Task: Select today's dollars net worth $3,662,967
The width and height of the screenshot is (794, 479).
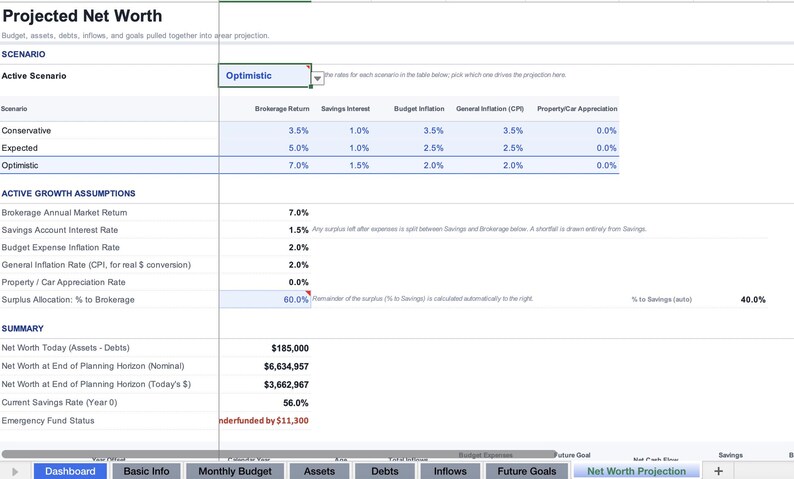Action: pyautogui.click(x=286, y=385)
